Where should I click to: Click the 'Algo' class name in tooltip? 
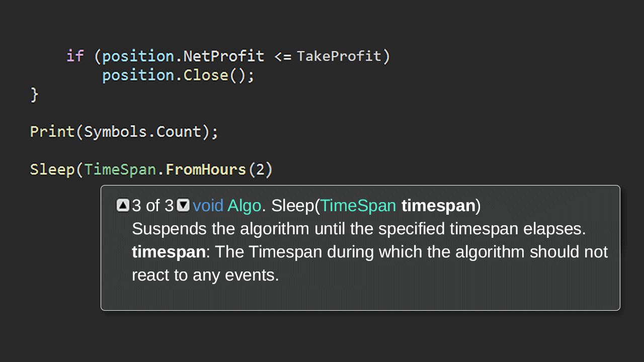245,206
